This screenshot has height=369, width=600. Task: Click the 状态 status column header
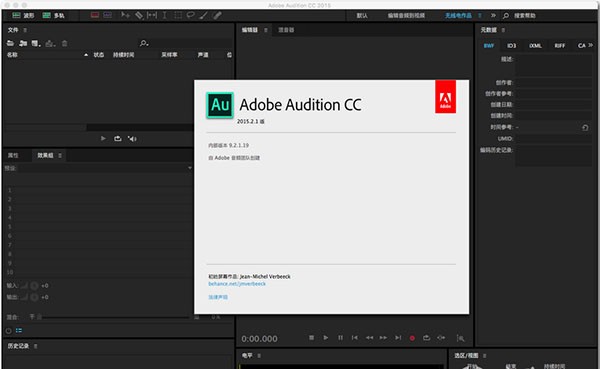point(99,55)
